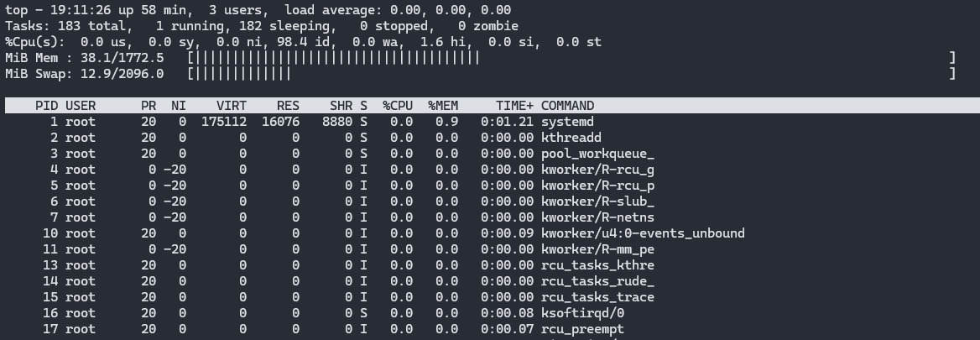The width and height of the screenshot is (980, 340).
Task: Select the kthreadd process entry
Action: (571, 138)
